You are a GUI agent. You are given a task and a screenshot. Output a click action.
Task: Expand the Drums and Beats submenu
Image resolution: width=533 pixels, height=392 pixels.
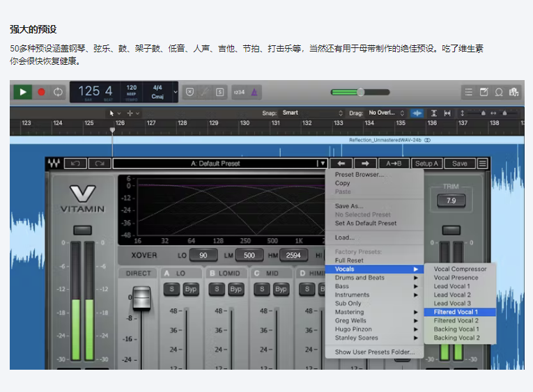coord(374,278)
